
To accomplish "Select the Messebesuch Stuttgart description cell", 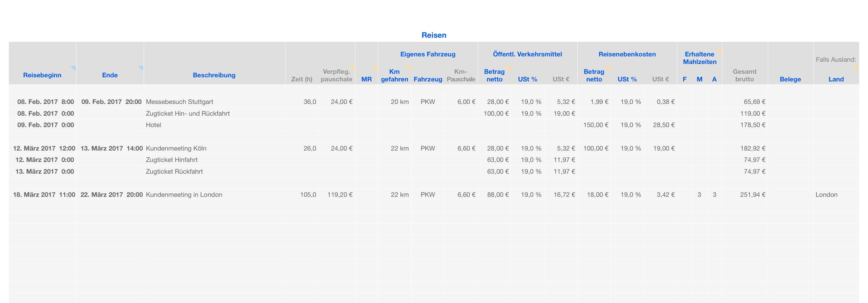I will pos(180,102).
